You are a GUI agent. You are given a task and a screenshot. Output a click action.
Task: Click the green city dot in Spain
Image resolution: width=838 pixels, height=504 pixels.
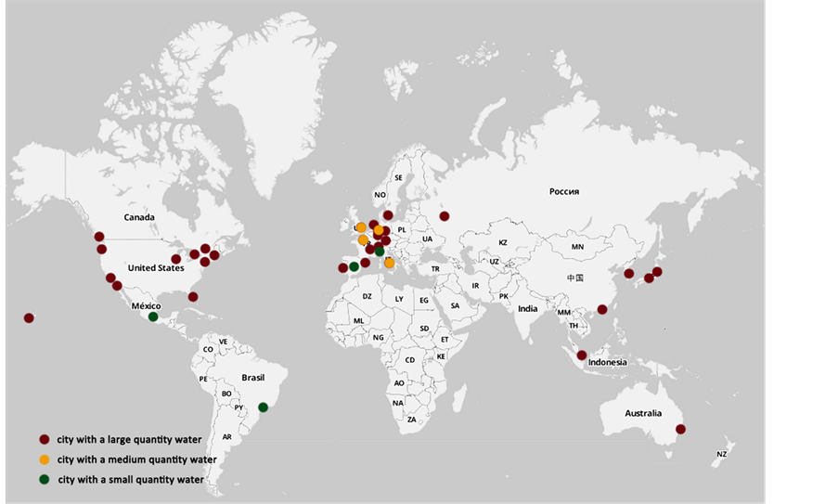pyautogui.click(x=354, y=266)
